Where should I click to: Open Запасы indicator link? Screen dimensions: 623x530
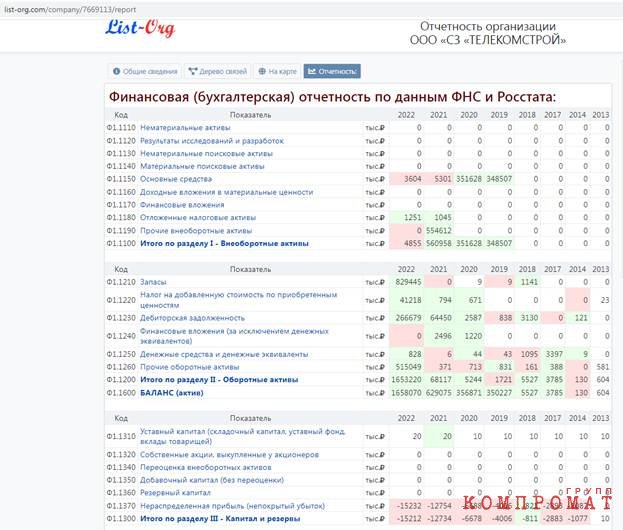click(x=153, y=282)
